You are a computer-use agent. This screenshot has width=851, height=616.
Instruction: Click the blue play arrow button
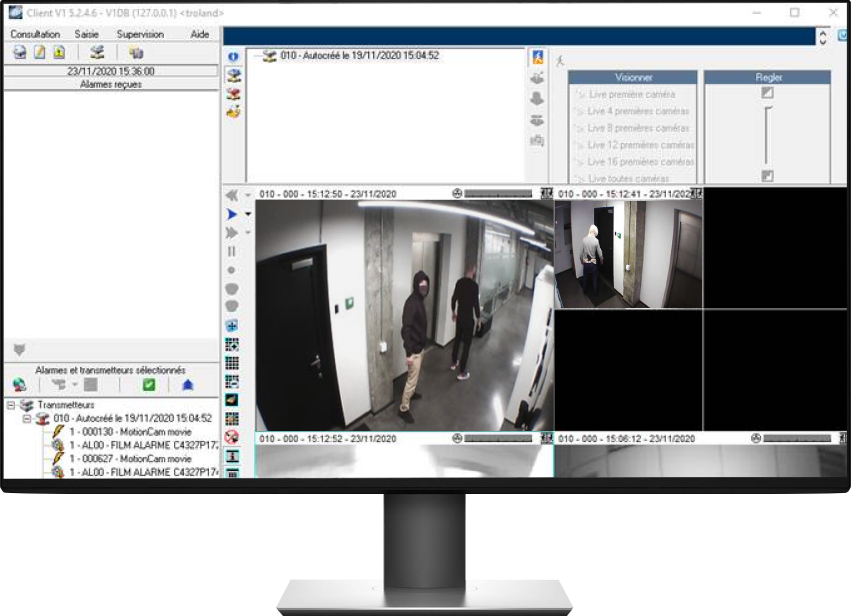coord(232,214)
